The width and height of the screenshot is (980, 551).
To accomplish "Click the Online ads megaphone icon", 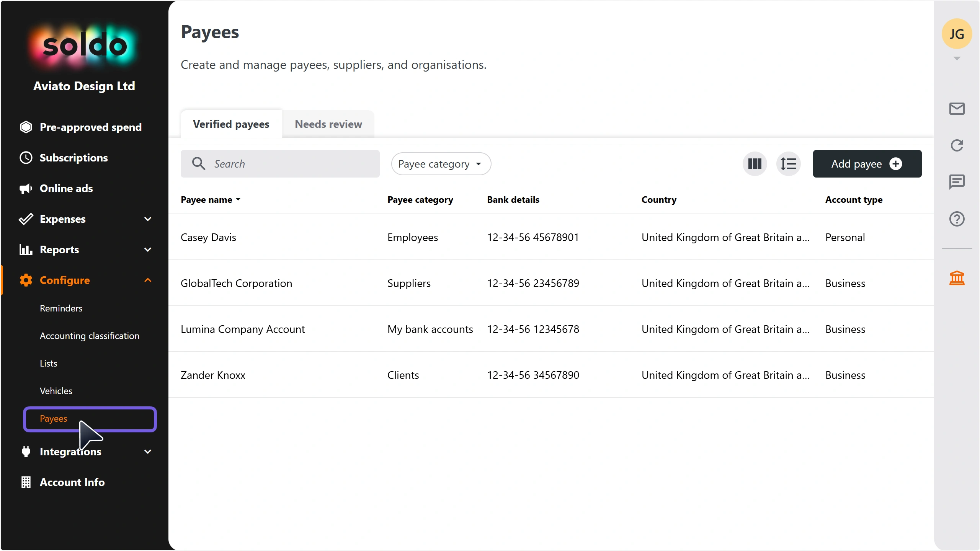I will (26, 188).
